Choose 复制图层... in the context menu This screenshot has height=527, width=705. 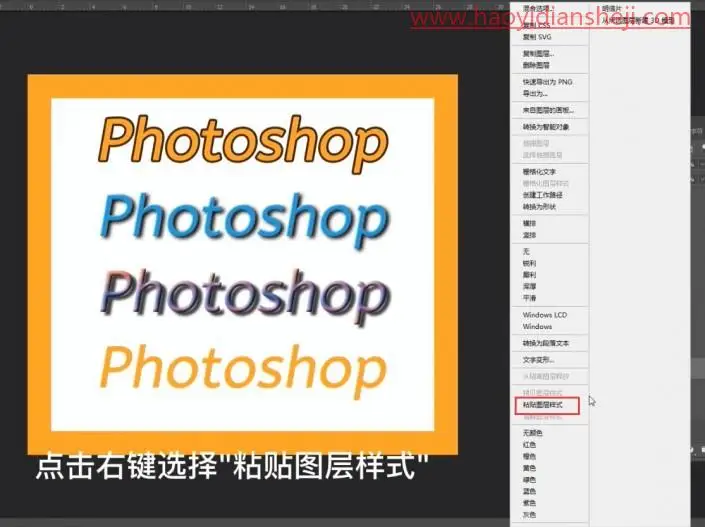[x=538, y=54]
